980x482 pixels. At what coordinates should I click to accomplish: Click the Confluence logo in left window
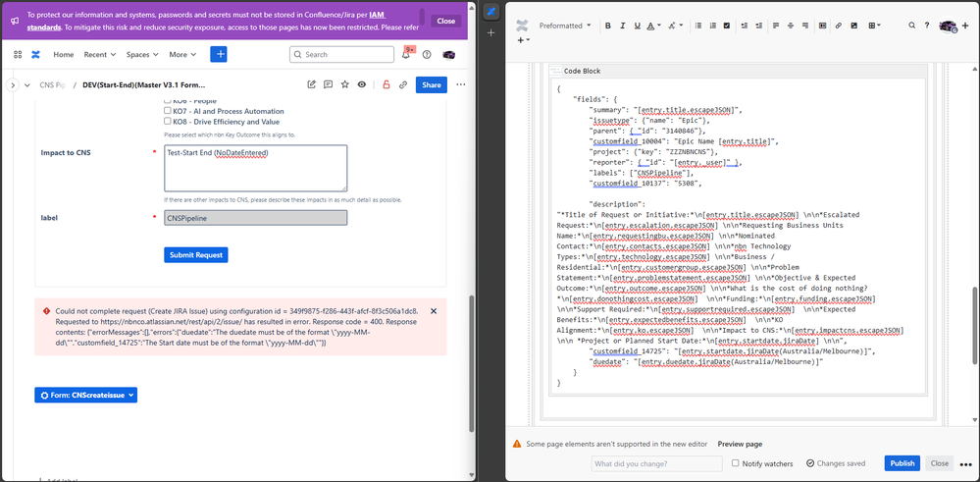coord(35,54)
